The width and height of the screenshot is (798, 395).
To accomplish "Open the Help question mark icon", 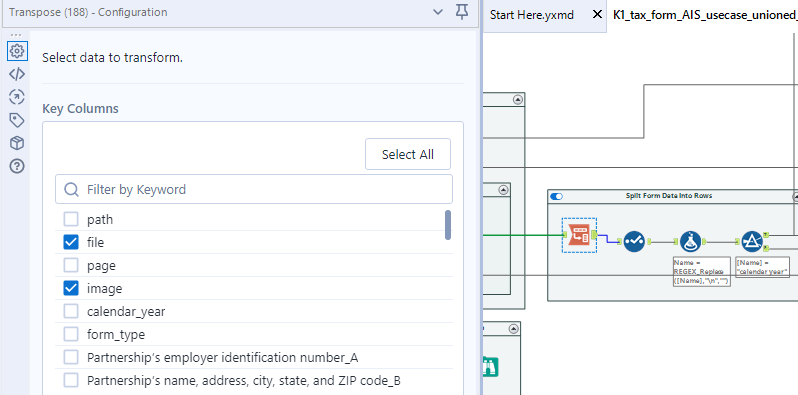I will [x=17, y=166].
